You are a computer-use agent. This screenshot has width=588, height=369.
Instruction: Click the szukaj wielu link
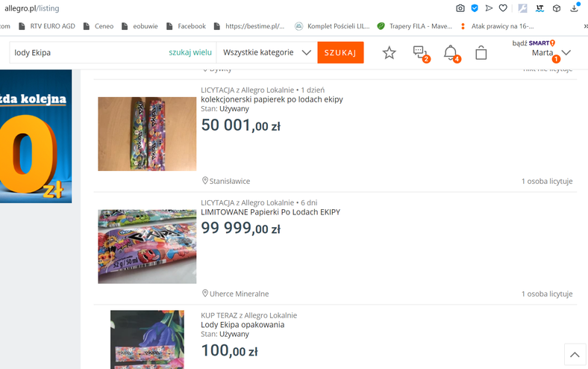click(x=190, y=52)
